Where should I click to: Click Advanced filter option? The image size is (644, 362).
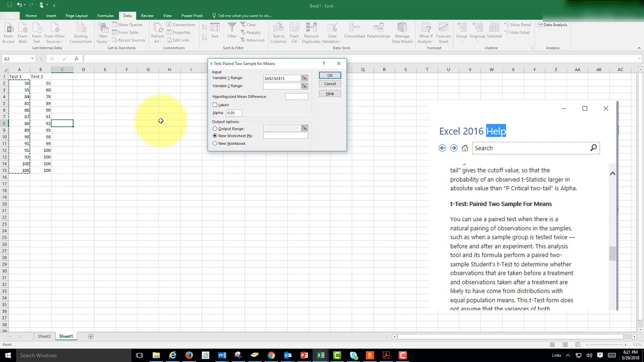(252, 40)
